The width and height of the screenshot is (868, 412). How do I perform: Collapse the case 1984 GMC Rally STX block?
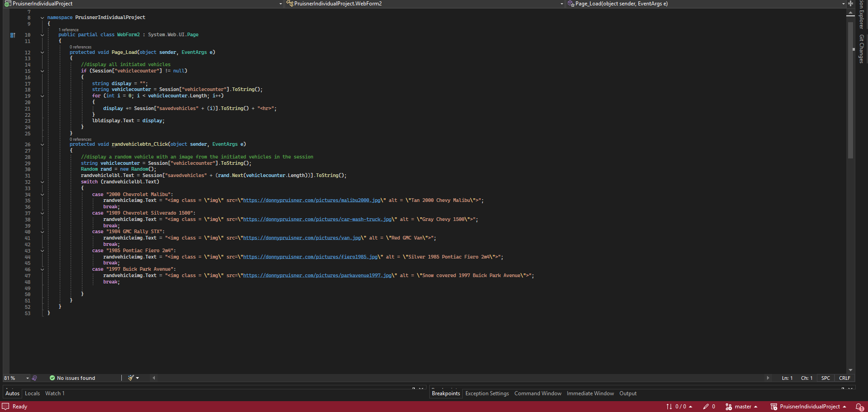coord(42,232)
